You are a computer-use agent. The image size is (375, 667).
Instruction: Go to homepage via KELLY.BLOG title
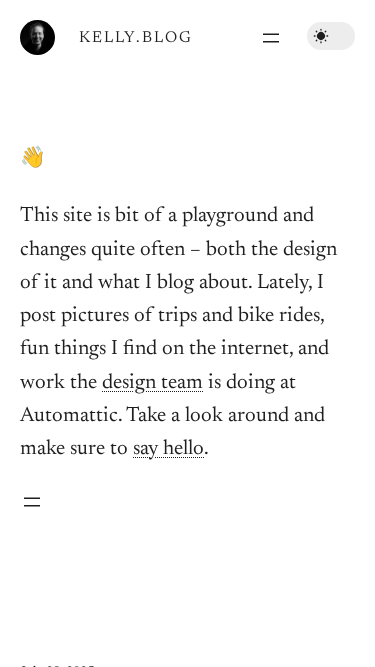135,37
